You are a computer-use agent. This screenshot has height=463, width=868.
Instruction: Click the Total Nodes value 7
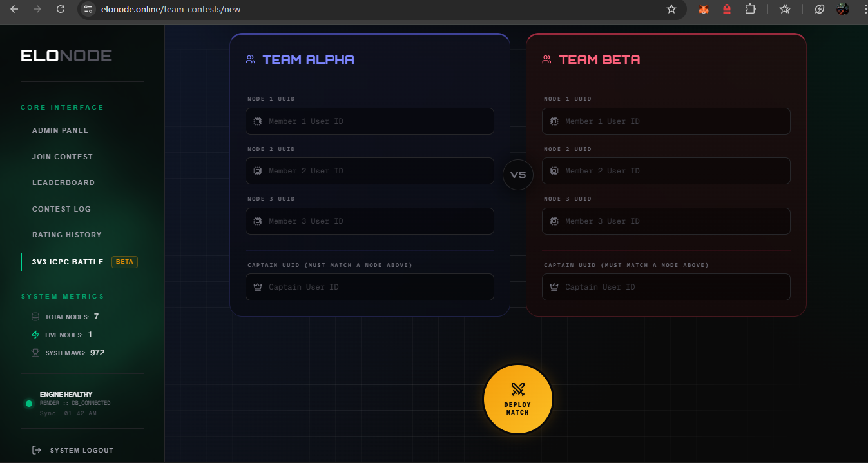point(96,317)
